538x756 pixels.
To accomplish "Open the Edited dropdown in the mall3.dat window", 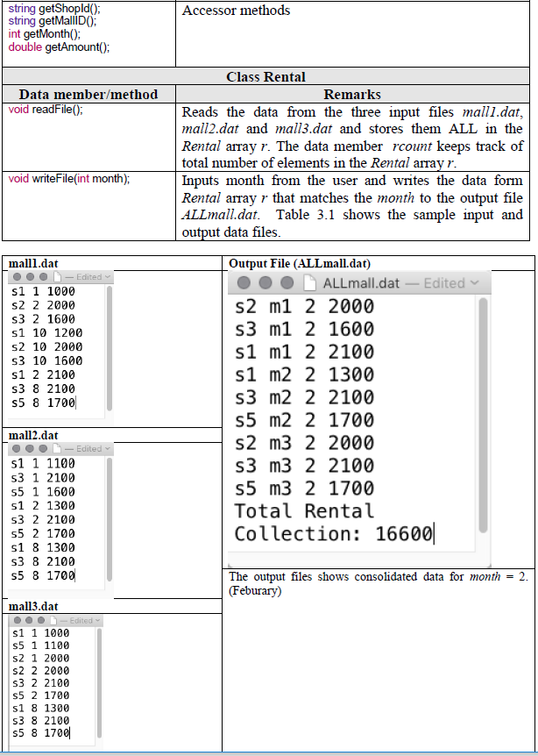I will point(85,620).
